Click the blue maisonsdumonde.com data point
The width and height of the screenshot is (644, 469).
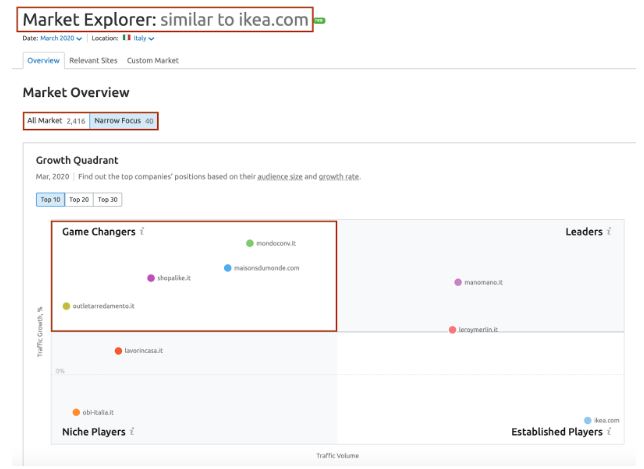click(x=228, y=268)
